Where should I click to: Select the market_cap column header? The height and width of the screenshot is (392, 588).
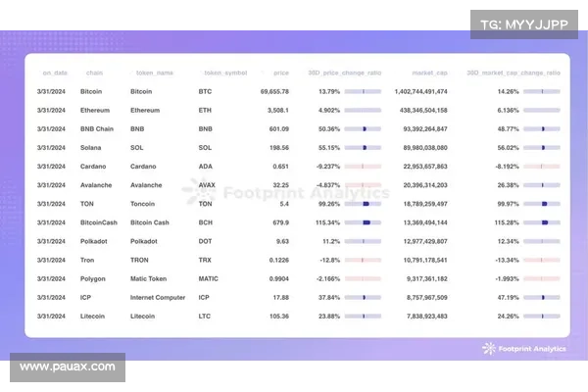coord(430,73)
